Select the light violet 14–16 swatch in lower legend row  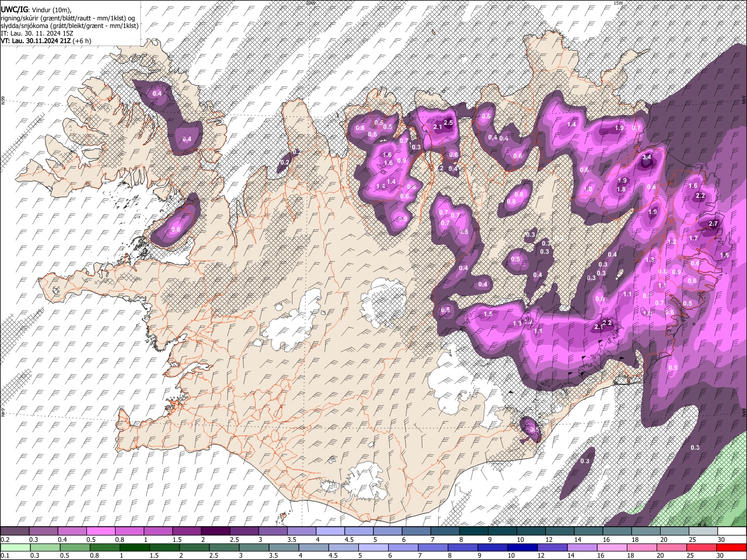tap(582, 547)
